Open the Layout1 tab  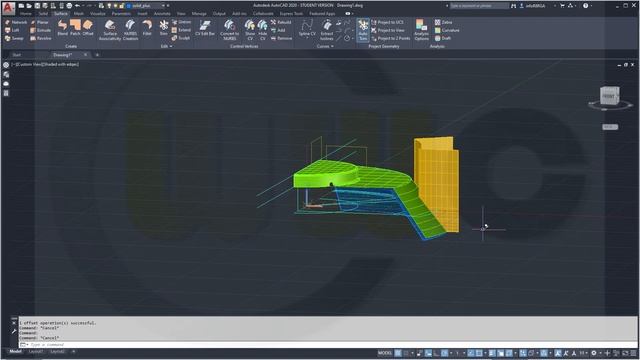click(36, 351)
